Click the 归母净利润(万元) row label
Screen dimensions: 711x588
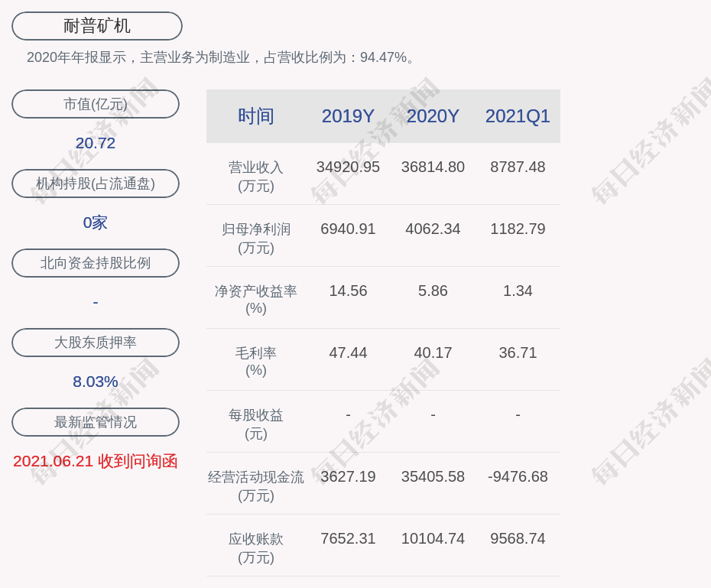pyautogui.click(x=256, y=239)
